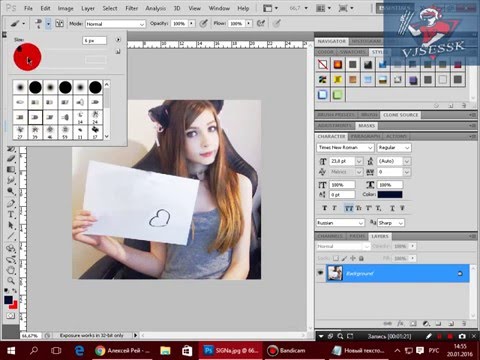Switch to the Navigator tab
The height and width of the screenshot is (360, 480).
coord(331,41)
